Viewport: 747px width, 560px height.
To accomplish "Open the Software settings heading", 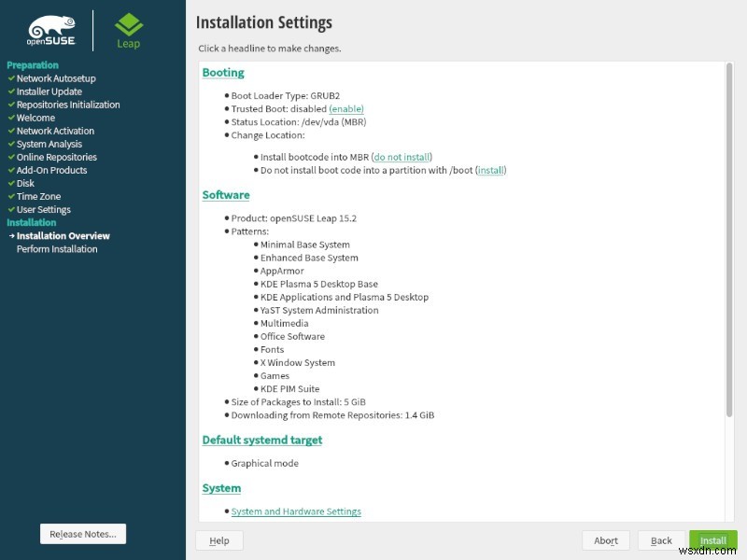I will [x=228, y=195].
